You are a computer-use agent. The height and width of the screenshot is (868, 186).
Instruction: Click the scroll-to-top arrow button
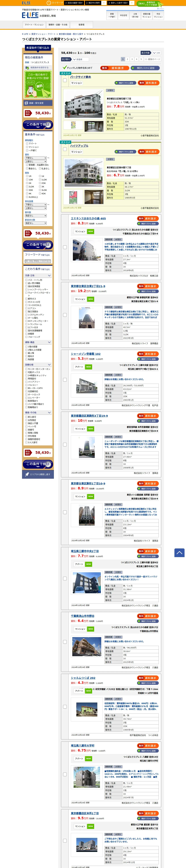[179, 553]
